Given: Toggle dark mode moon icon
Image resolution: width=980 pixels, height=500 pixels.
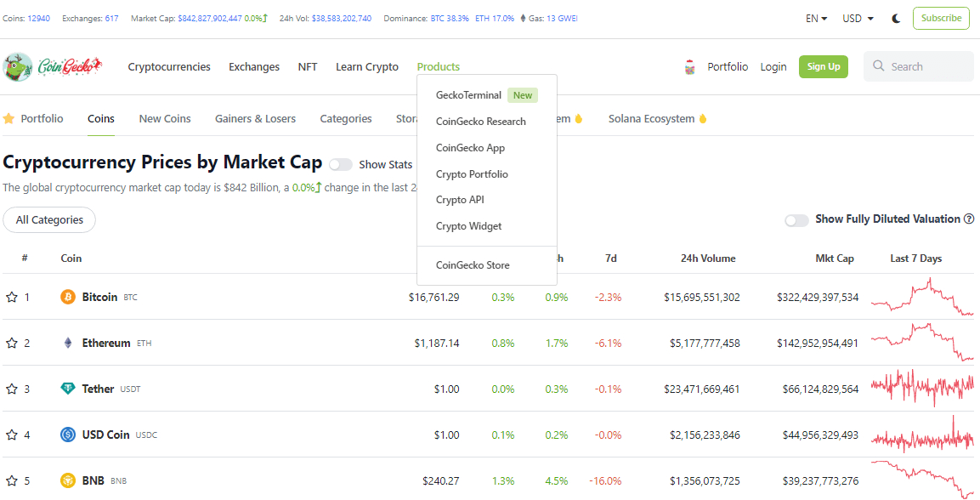Looking at the screenshot, I should (x=896, y=19).
